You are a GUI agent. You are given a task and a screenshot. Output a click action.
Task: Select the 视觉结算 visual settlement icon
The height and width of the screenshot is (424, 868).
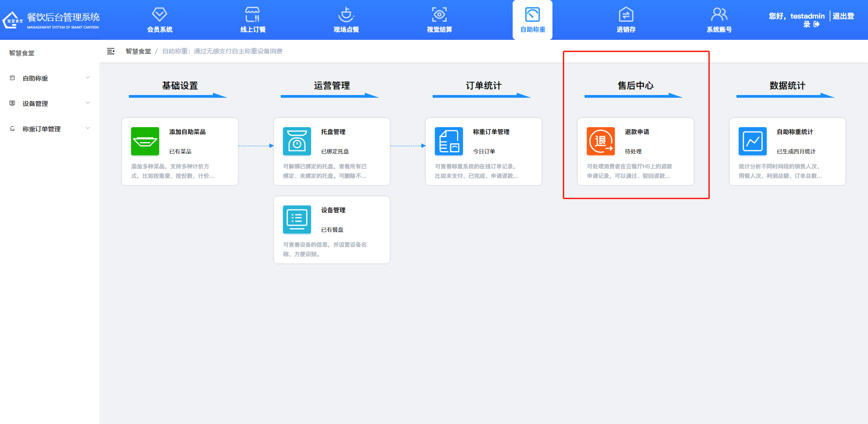[x=439, y=14]
